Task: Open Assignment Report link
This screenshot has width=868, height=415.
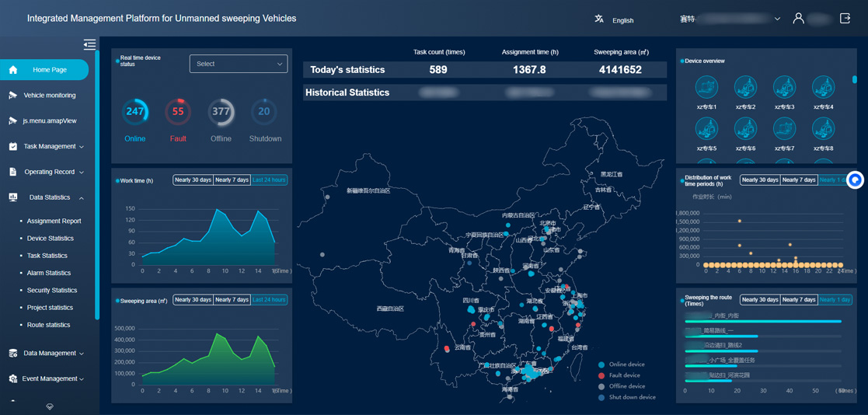Action: pyautogui.click(x=54, y=221)
